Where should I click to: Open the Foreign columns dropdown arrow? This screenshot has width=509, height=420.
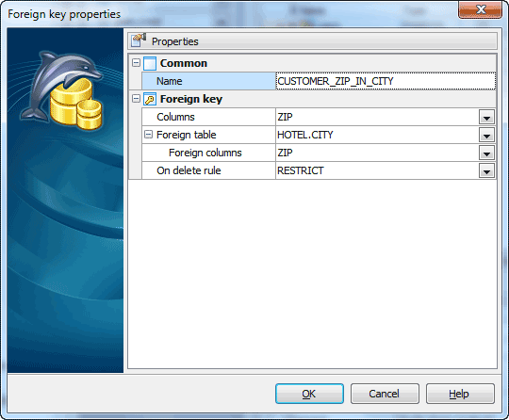tap(486, 153)
